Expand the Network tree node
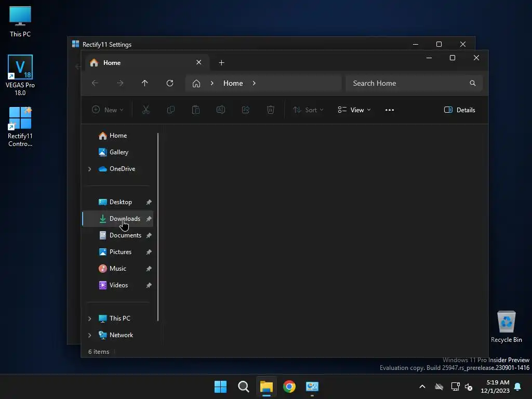Viewport: 532px width, 399px height. tap(89, 335)
